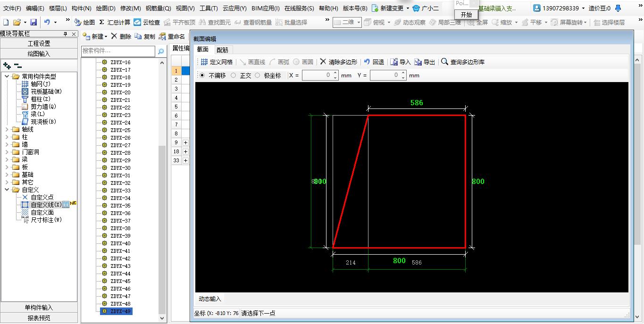This screenshot has width=644, height=324.
Task: Click 导入 import section button
Action: tap(401, 62)
